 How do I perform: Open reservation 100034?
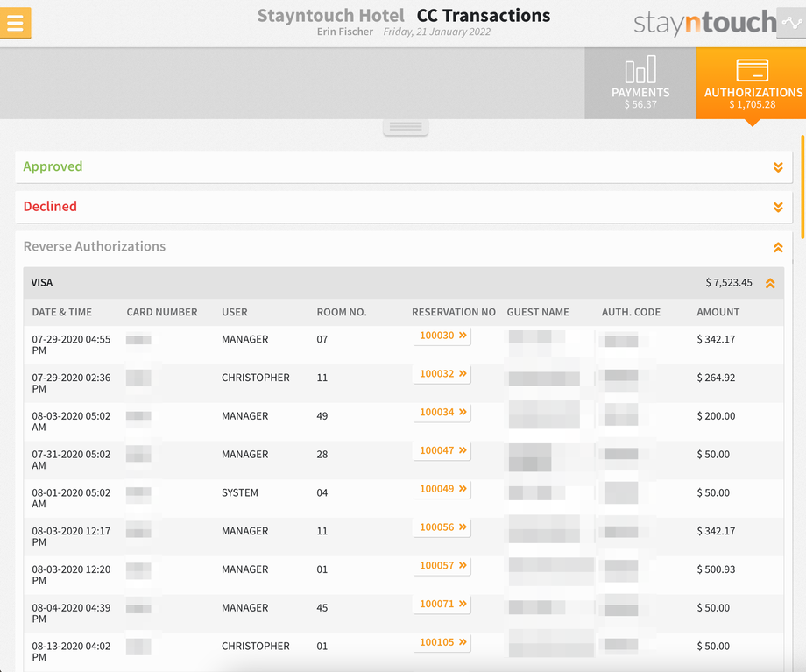point(442,413)
